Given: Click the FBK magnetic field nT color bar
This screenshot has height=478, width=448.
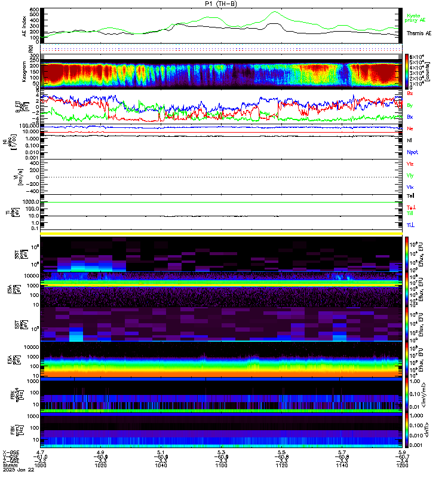Looking at the screenshot, I should pyautogui.click(x=407, y=430).
